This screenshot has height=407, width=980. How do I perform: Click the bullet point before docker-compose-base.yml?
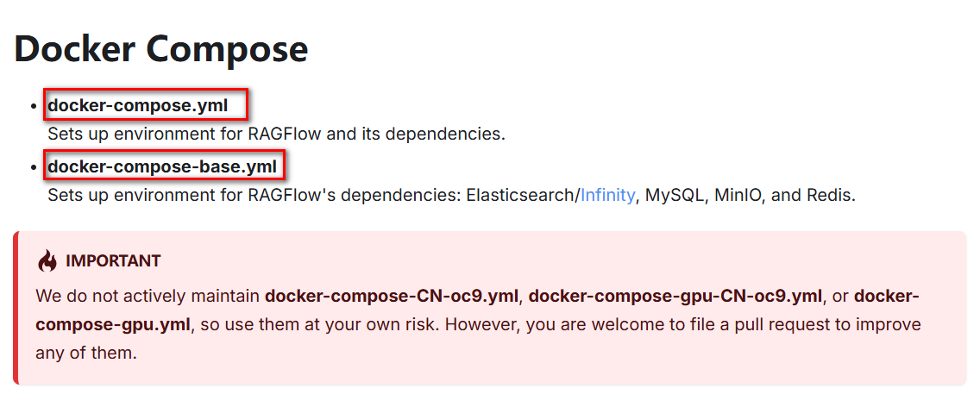pyautogui.click(x=34, y=167)
